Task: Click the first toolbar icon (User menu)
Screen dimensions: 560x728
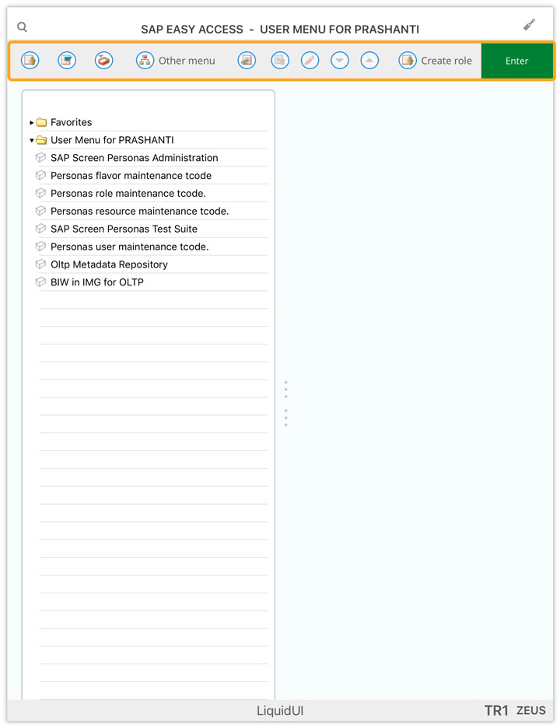Action: click(x=30, y=61)
